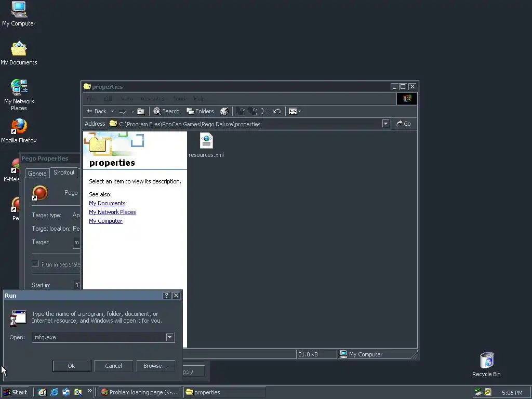
Task: Switch to General tab in Pego Properties
Action: click(x=37, y=174)
